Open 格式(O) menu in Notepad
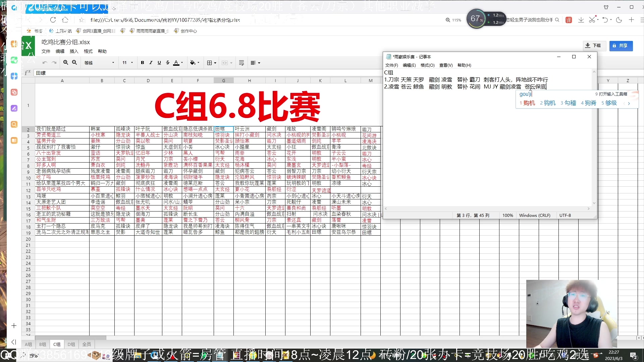Image resolution: width=644 pixels, height=362 pixels. click(427, 65)
